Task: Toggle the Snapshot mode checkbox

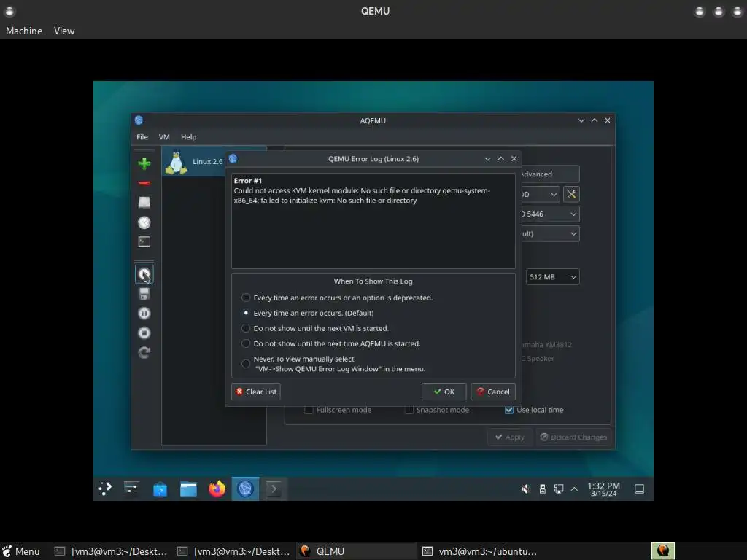Action: click(x=409, y=410)
